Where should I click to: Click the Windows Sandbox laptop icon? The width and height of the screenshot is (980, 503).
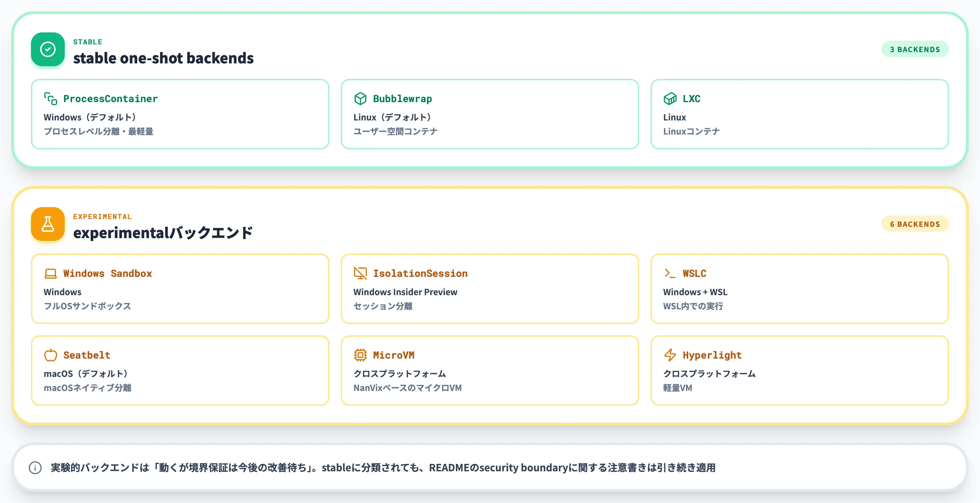(x=51, y=273)
